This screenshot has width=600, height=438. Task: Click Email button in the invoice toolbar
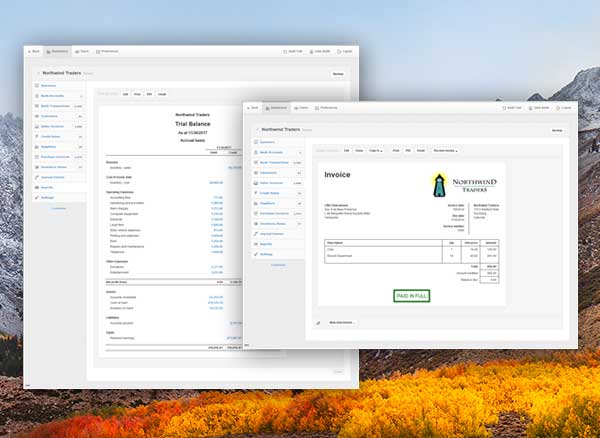point(421,151)
